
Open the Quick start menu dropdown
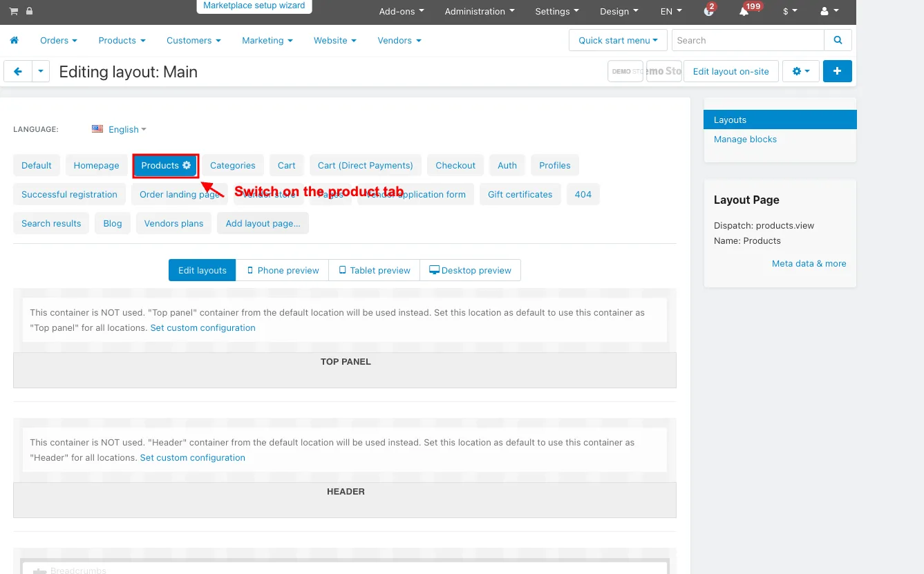pyautogui.click(x=618, y=40)
